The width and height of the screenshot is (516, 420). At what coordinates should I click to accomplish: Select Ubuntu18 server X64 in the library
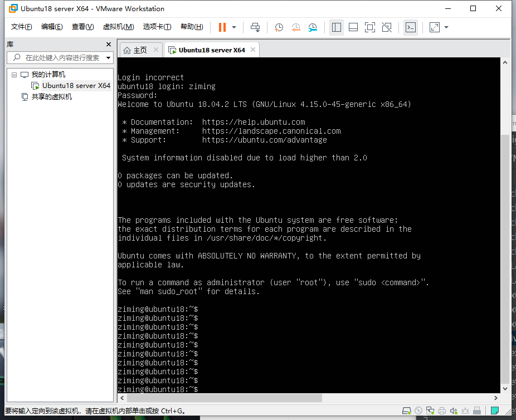[76, 86]
